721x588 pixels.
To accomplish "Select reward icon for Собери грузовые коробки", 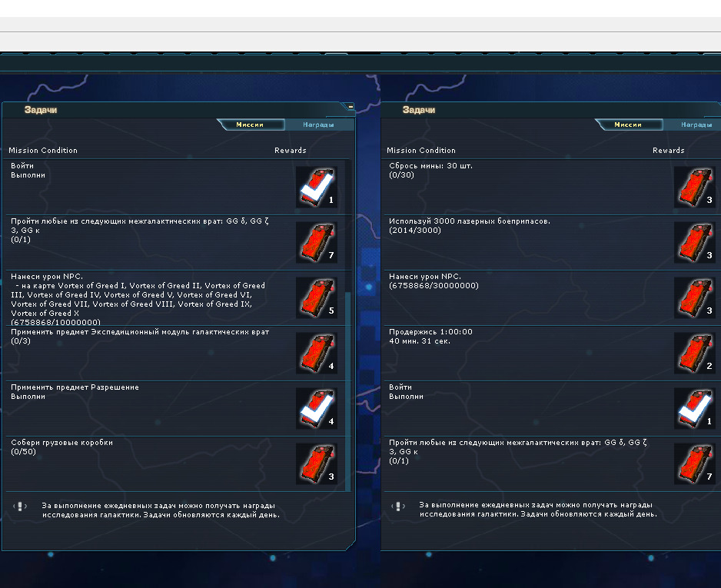I will pos(317,463).
